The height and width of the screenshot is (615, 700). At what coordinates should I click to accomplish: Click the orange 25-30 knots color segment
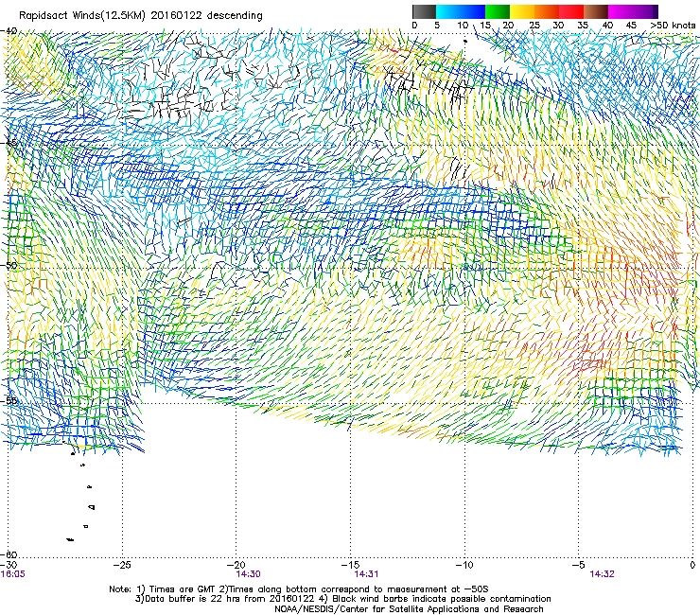pyautogui.click(x=547, y=11)
